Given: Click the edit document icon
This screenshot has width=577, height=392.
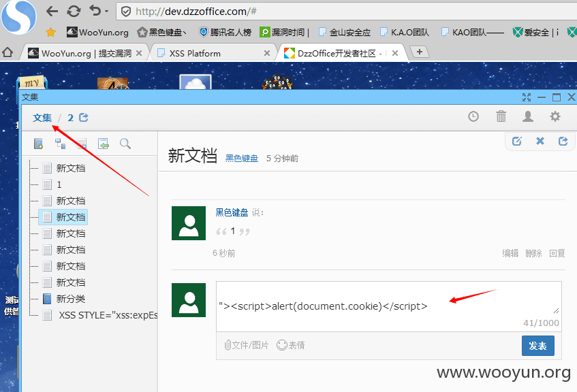Looking at the screenshot, I should point(516,141).
